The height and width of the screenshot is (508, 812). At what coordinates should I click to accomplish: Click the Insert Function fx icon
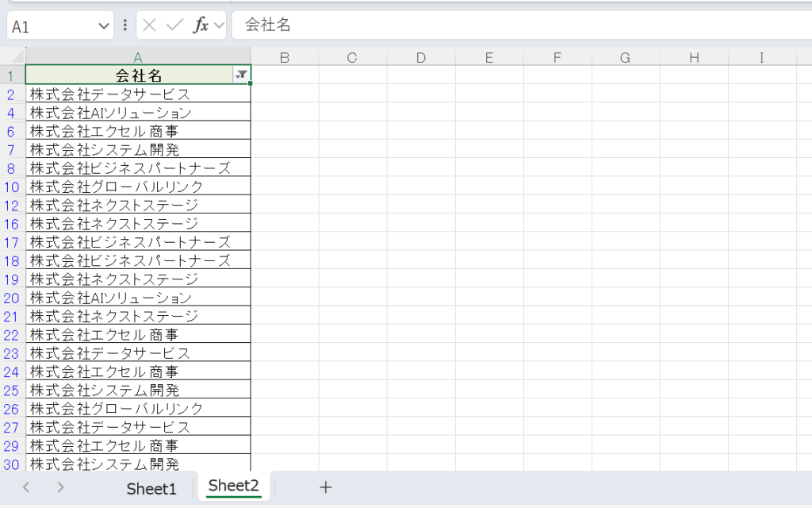coord(201,25)
